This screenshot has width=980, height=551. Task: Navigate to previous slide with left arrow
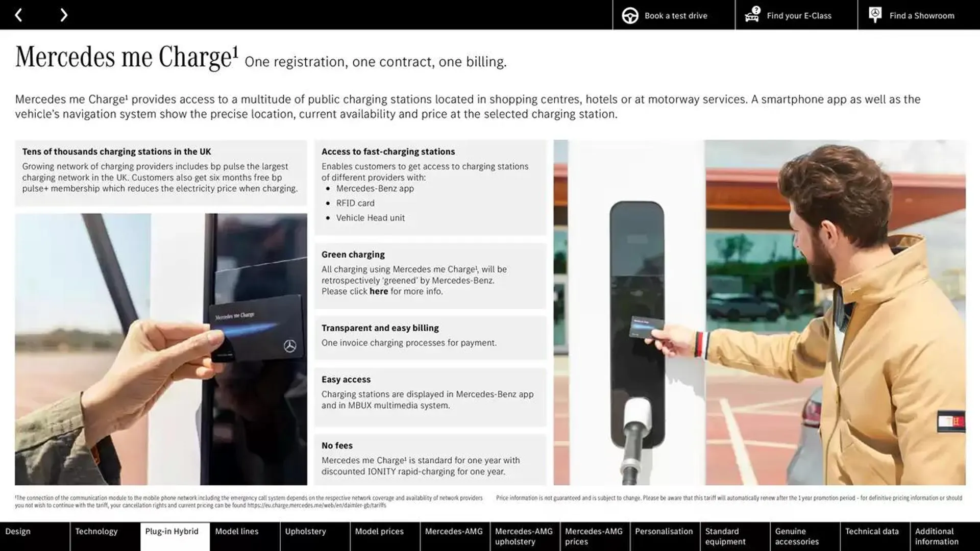click(x=17, y=15)
